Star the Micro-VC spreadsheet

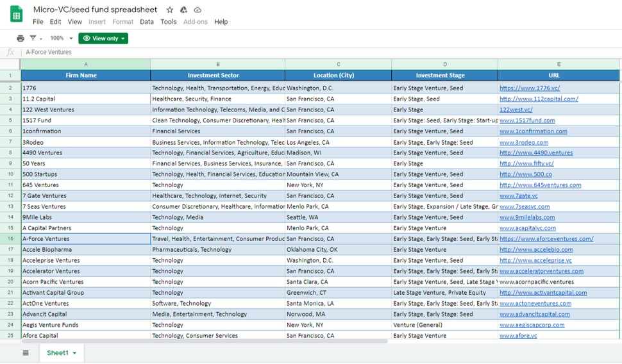click(170, 10)
